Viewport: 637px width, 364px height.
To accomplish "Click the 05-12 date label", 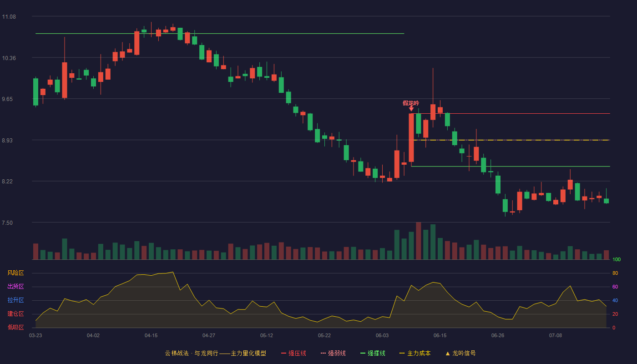I will [x=267, y=335].
